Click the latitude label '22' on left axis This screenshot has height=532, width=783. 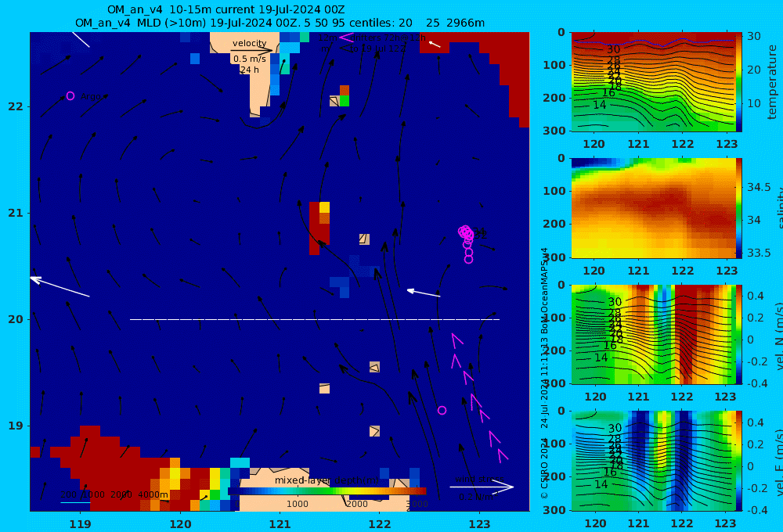(16, 106)
